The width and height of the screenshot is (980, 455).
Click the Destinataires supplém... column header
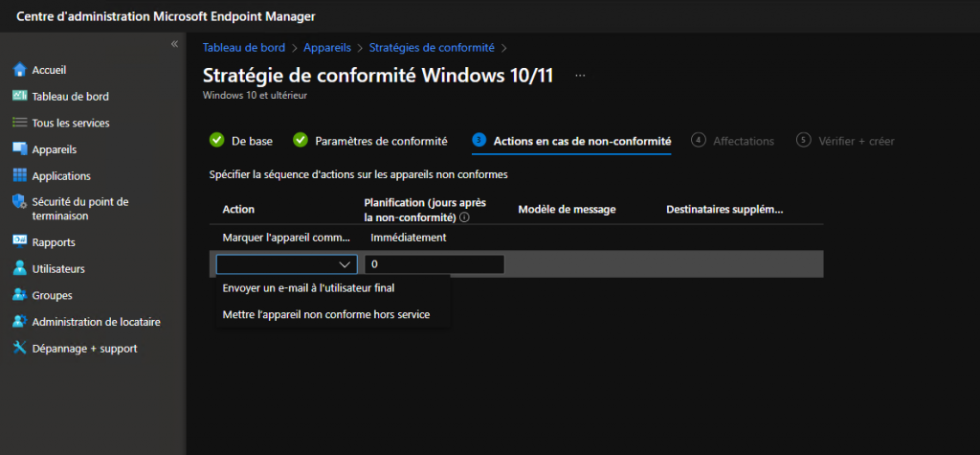click(x=725, y=210)
